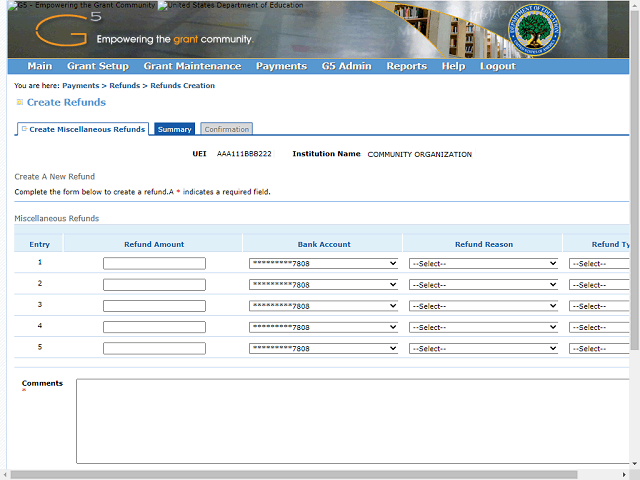Switch to the Summary tab
Screen dimensions: 640x480
tap(174, 129)
